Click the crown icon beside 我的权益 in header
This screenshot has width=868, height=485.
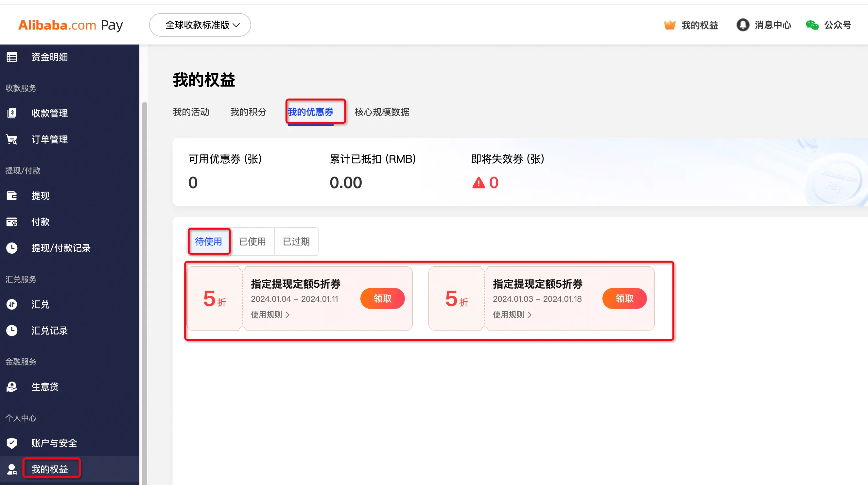(x=669, y=25)
